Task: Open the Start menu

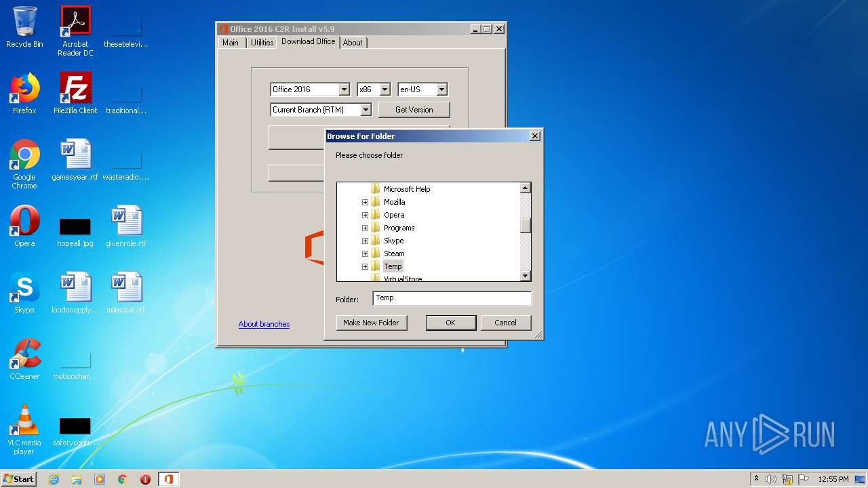Action: click(18, 479)
